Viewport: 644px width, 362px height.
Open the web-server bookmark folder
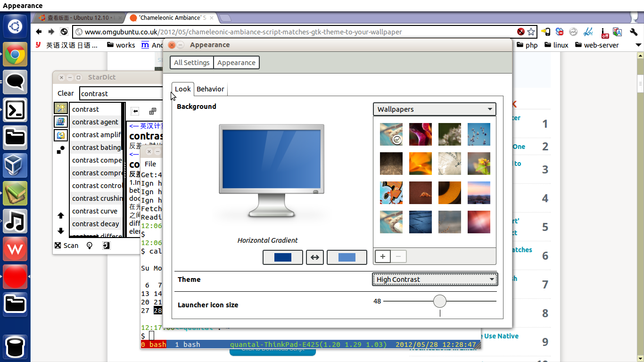coord(597,45)
